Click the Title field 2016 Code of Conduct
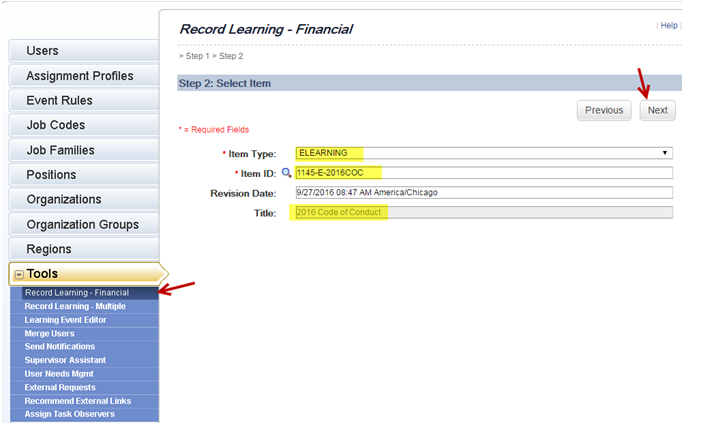 (484, 212)
